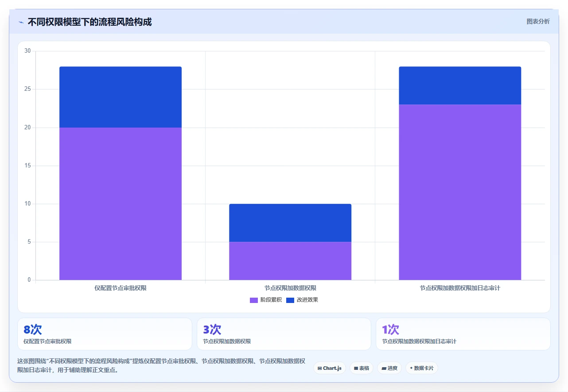Click the 图表分析 label in the header
568x392 pixels.
538,22
